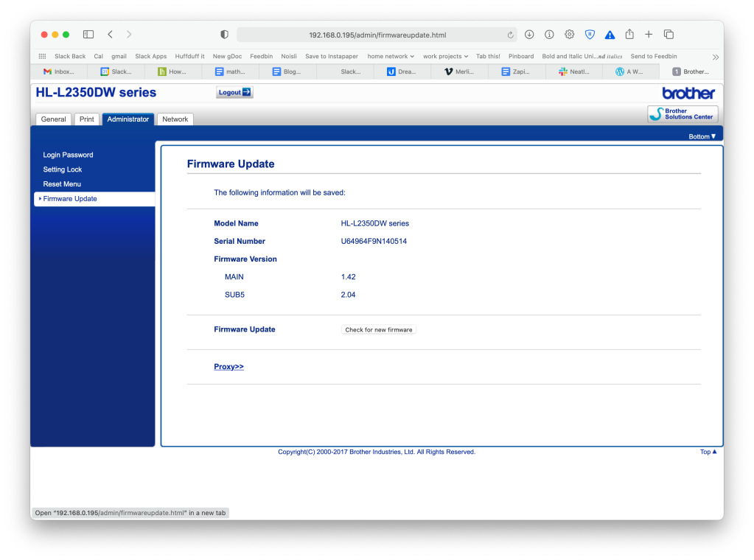The height and width of the screenshot is (560, 754).
Task: Open the gmail bookmark
Action: 119,56
